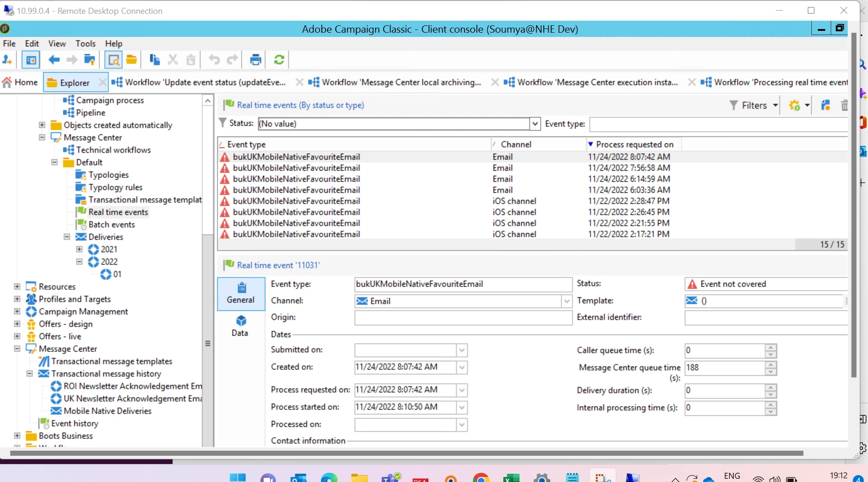The width and height of the screenshot is (868, 482).
Task: Click the Copy toolbar icon
Action: tap(155, 60)
